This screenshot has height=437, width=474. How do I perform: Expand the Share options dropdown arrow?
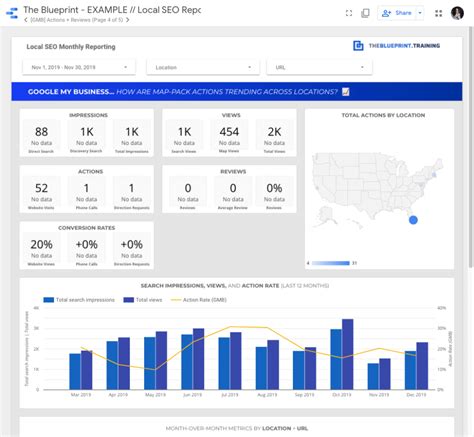(x=420, y=13)
